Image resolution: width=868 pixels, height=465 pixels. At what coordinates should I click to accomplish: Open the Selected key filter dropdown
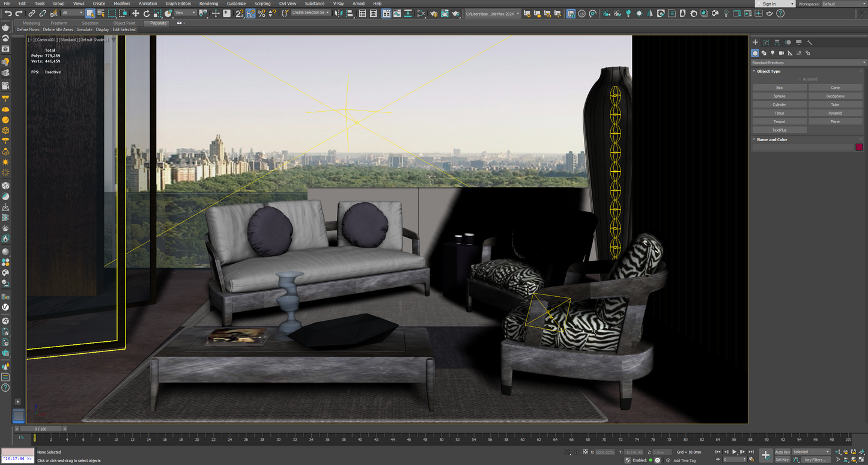coord(811,452)
